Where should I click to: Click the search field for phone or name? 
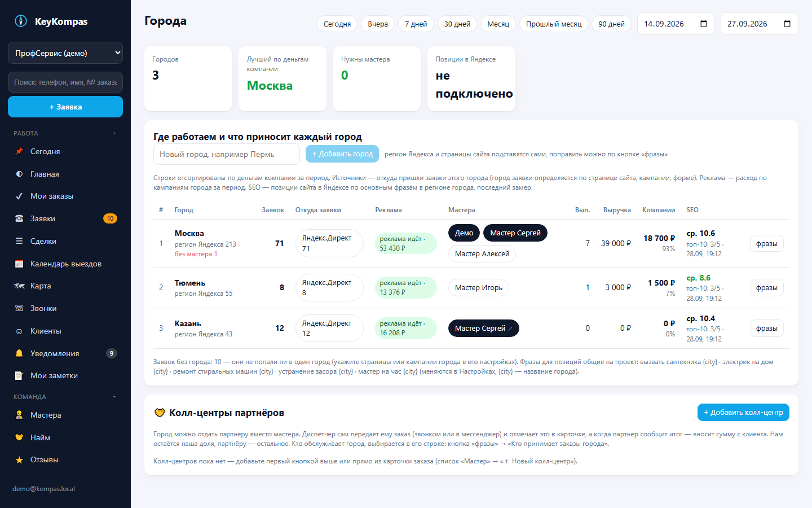coord(65,82)
